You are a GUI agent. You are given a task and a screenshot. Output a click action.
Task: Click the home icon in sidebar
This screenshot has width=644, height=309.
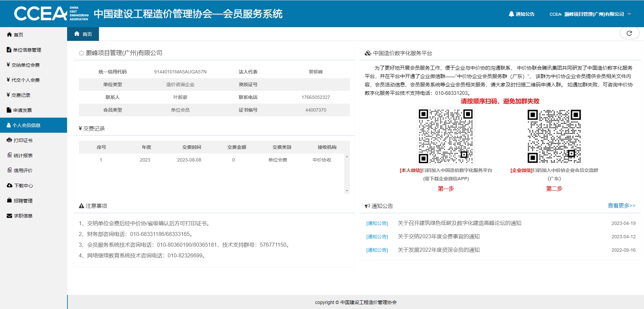click(x=9, y=35)
